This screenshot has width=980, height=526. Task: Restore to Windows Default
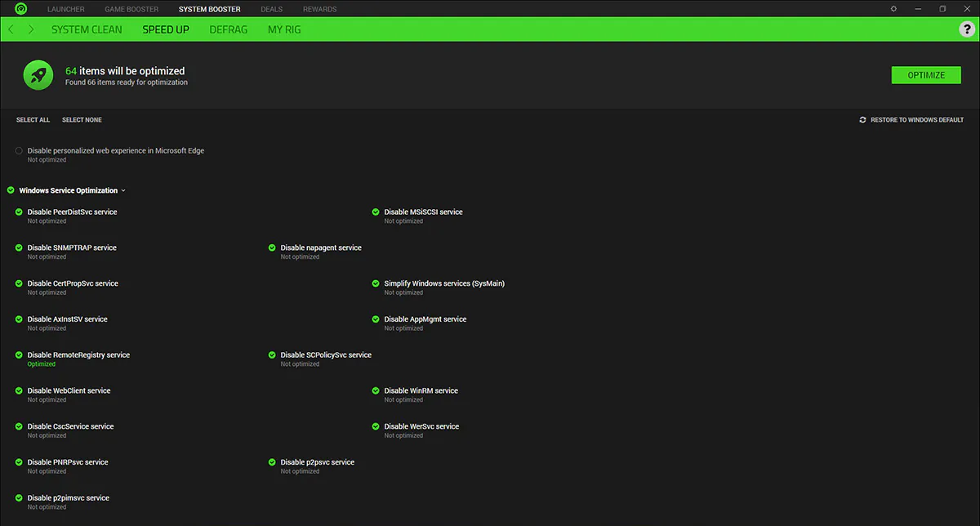point(911,120)
